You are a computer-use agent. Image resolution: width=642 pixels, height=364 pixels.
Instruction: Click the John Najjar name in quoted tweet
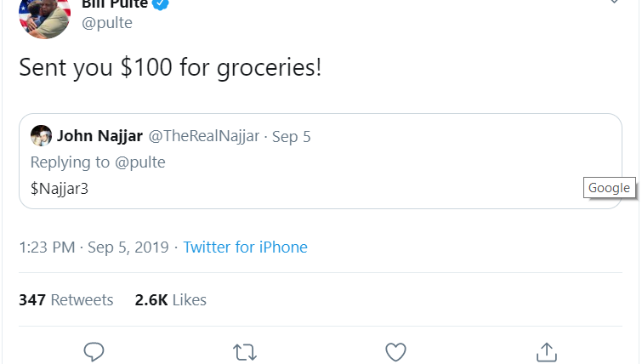click(99, 136)
